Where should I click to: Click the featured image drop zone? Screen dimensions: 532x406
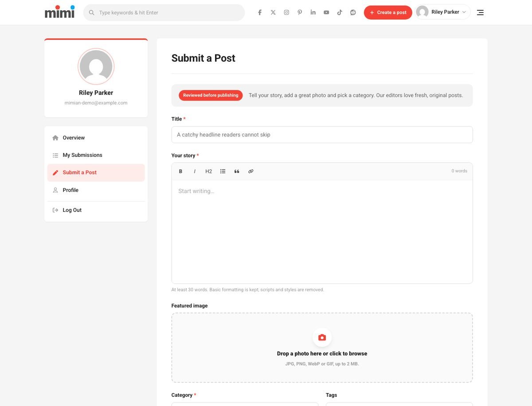(x=322, y=348)
